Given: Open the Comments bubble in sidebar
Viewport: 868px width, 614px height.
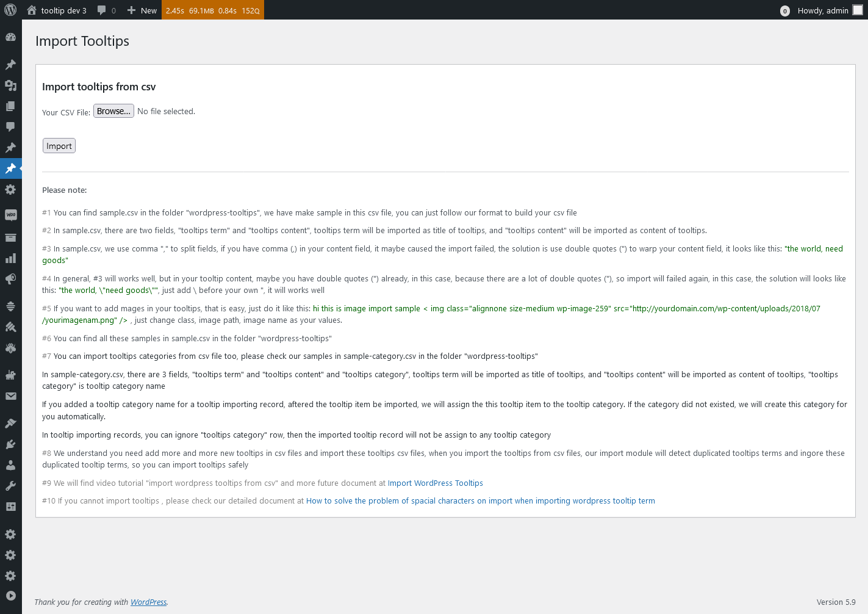Looking at the screenshot, I should pyautogui.click(x=10, y=127).
